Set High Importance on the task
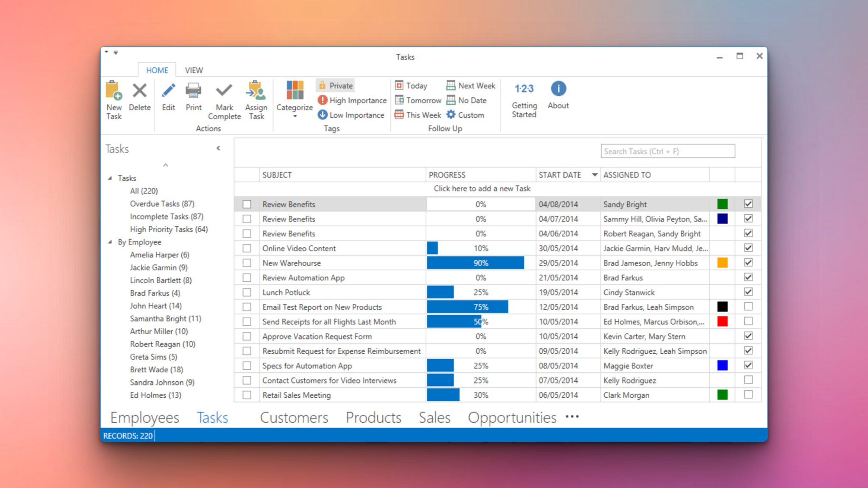Viewport: 868px width, 488px height. pyautogui.click(x=351, y=100)
